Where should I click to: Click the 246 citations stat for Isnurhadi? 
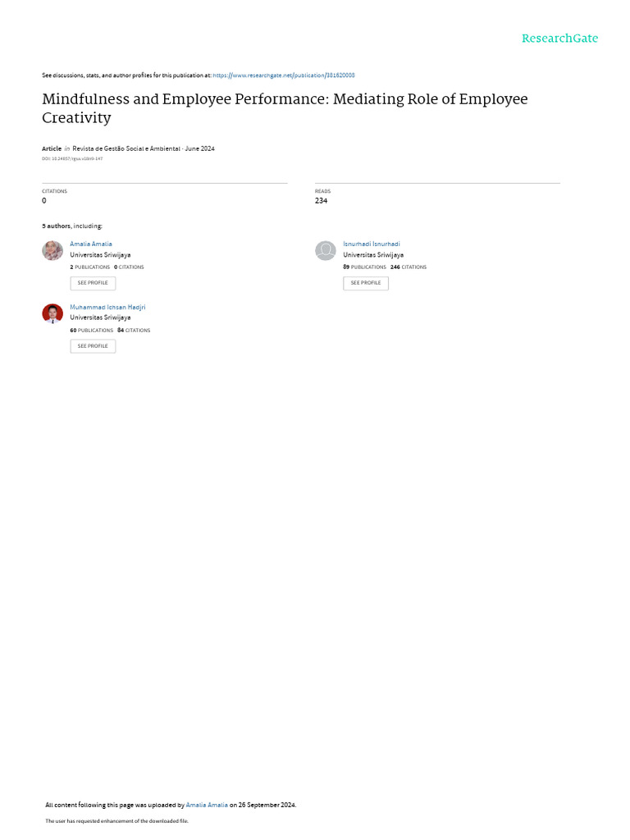click(x=409, y=267)
